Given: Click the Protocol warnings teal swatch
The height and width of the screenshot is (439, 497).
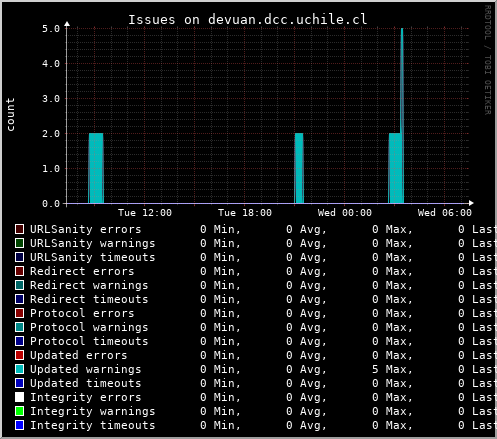Looking at the screenshot, I should [19, 327].
